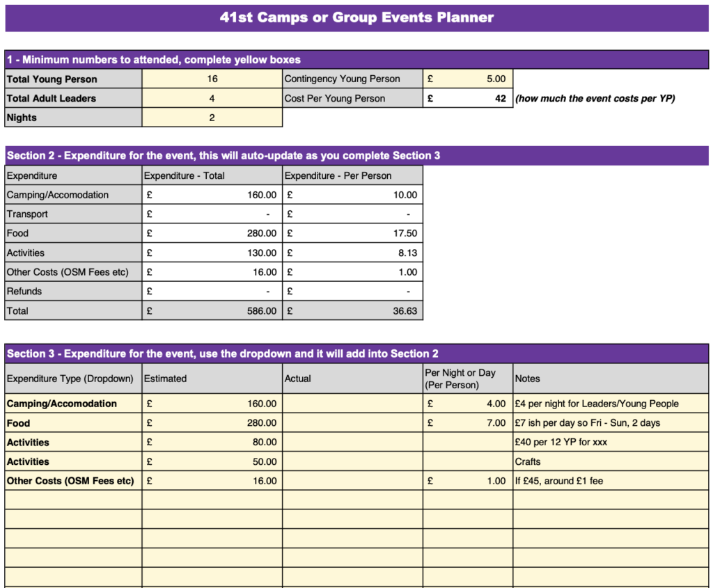713x588 pixels.
Task: Click the 41st Camps or Group Events Planner title
Action: tap(356, 17)
